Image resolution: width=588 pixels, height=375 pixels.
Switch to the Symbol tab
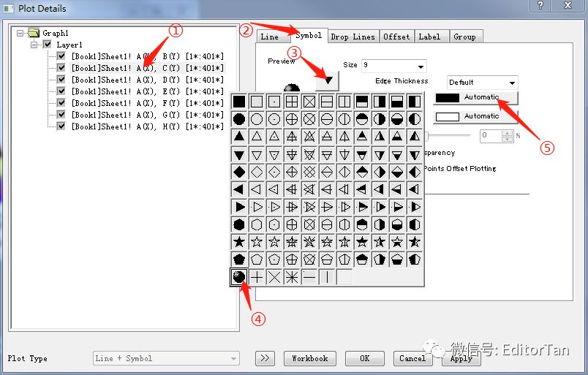[x=309, y=36]
